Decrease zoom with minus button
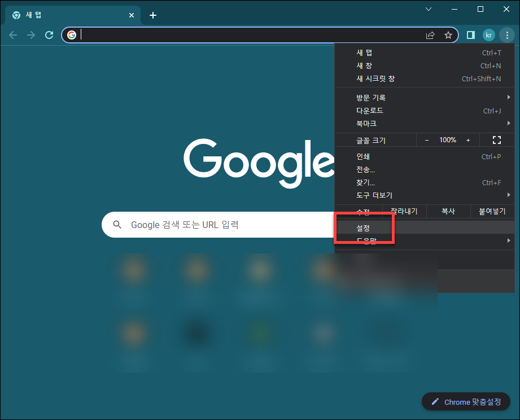 tap(427, 140)
